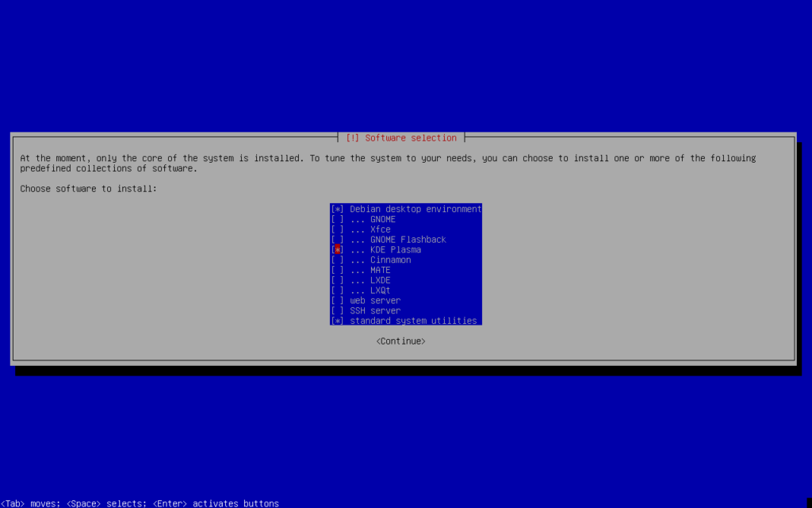Uncheck Debian desktop environment checkbox

coord(337,209)
